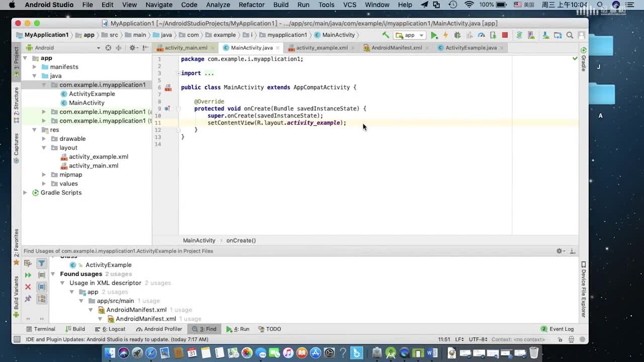Toggle the filter funnel in Find panel
Screen dimensions: 644x362
coord(42,263)
